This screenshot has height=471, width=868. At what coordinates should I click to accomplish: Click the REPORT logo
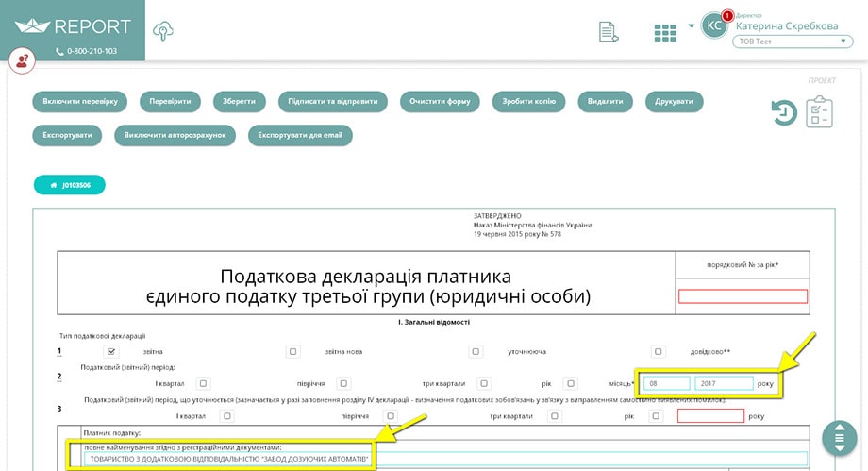[73, 26]
